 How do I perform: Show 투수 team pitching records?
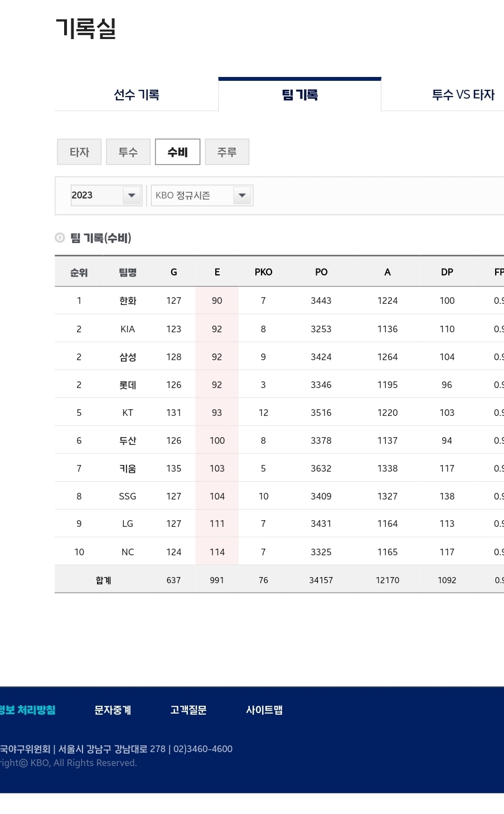(128, 152)
